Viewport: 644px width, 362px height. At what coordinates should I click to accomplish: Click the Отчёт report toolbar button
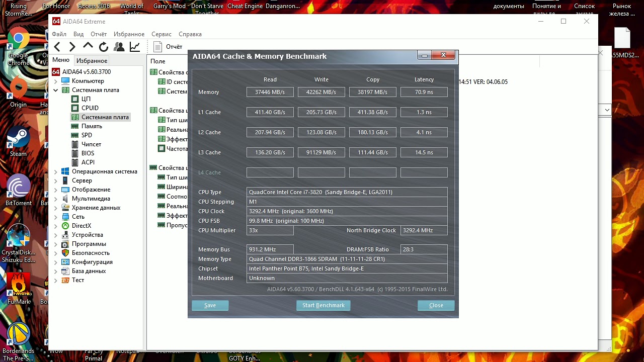(x=168, y=47)
